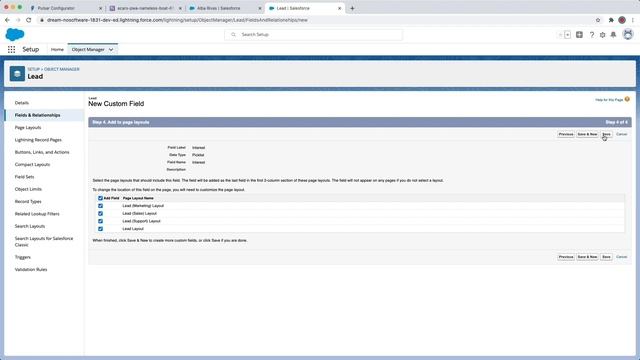Click the top Previous button
The width and height of the screenshot is (640, 360).
click(x=566, y=134)
